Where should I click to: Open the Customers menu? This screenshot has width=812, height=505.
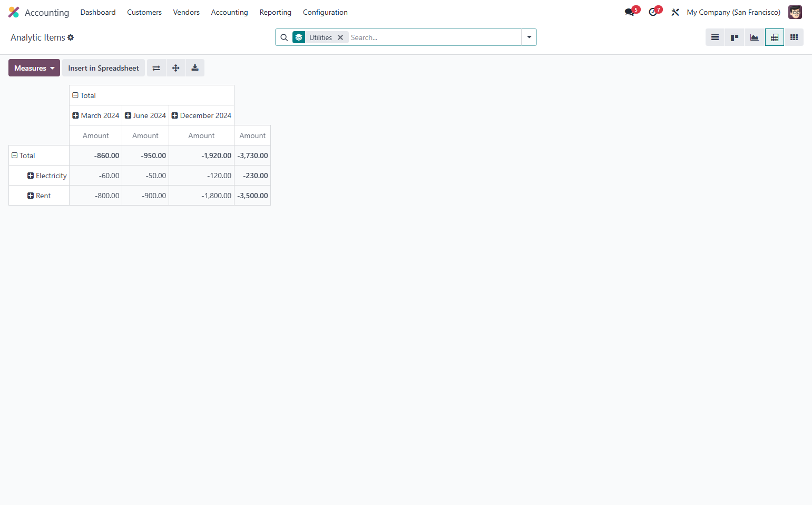(x=144, y=12)
